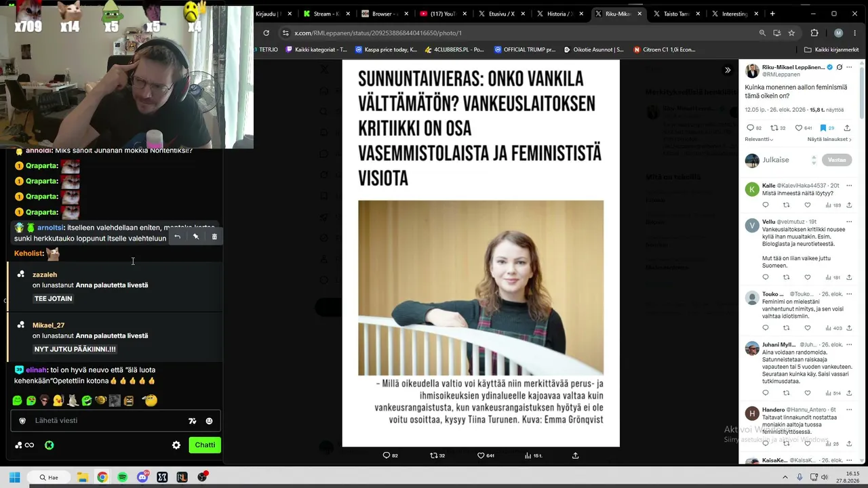The image size is (868, 488).
Task: Like Kalle's reply
Action: [x=807, y=205]
